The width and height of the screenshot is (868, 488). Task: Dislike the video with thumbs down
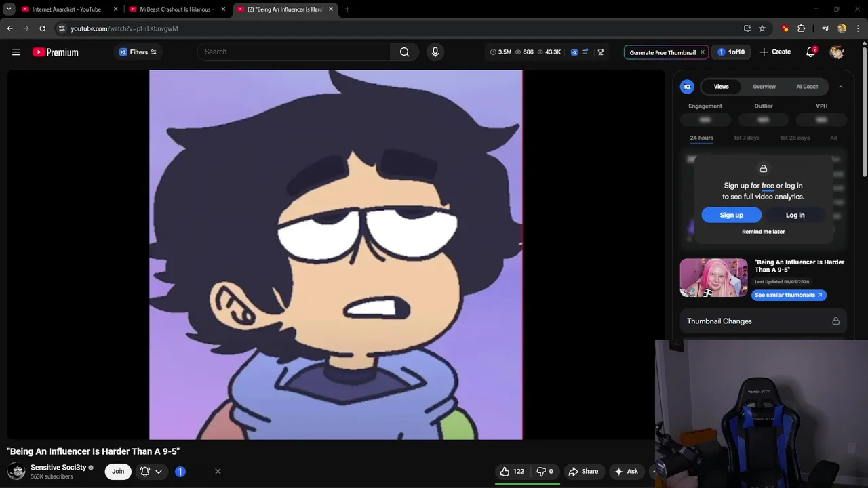545,471
